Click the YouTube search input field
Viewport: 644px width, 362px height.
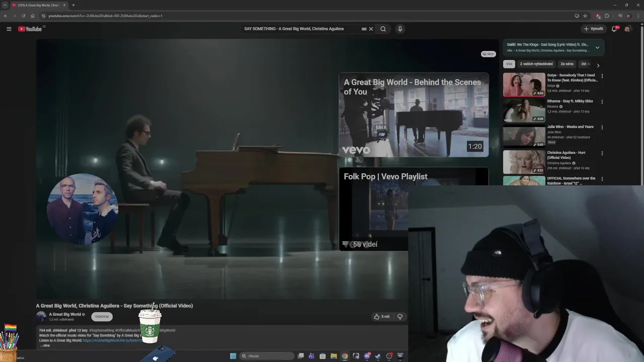(x=301, y=29)
